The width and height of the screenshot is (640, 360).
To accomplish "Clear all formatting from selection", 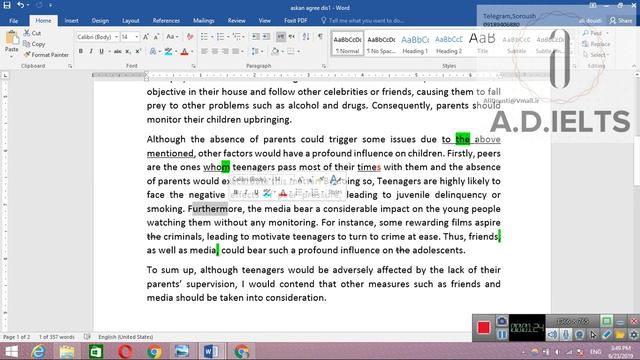I will click(x=190, y=37).
